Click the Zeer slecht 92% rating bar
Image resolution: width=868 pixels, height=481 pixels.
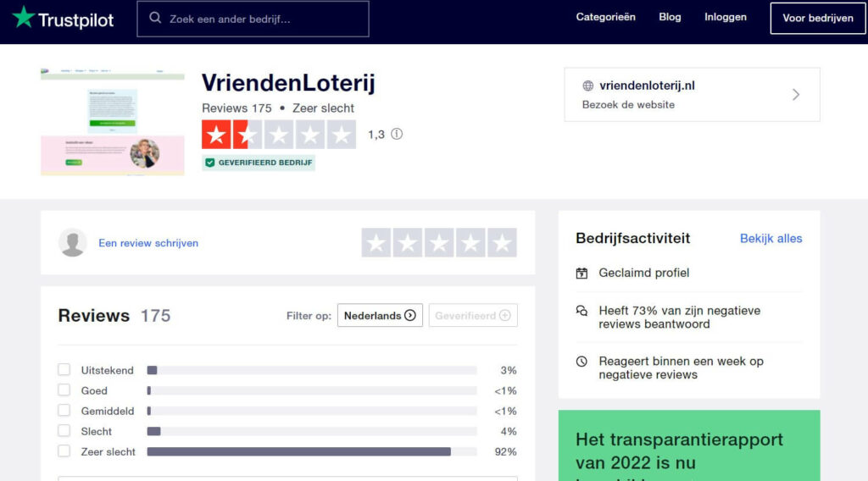[312, 451]
